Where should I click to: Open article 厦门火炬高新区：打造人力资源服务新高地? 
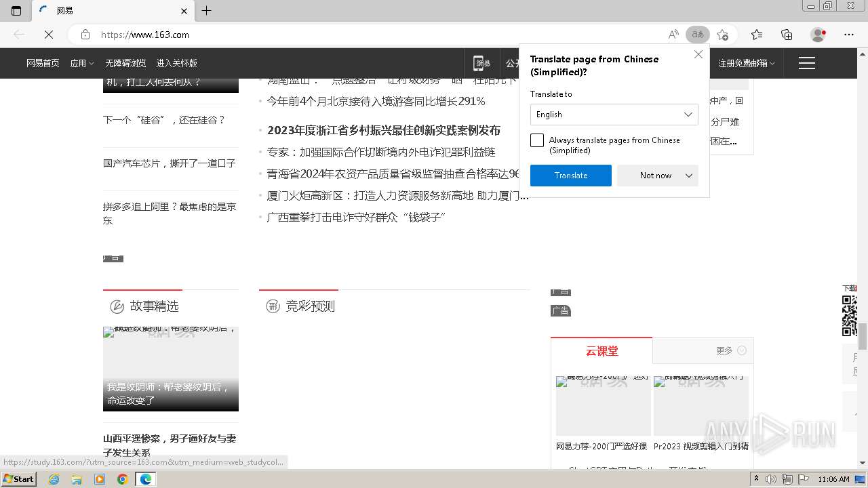398,196
